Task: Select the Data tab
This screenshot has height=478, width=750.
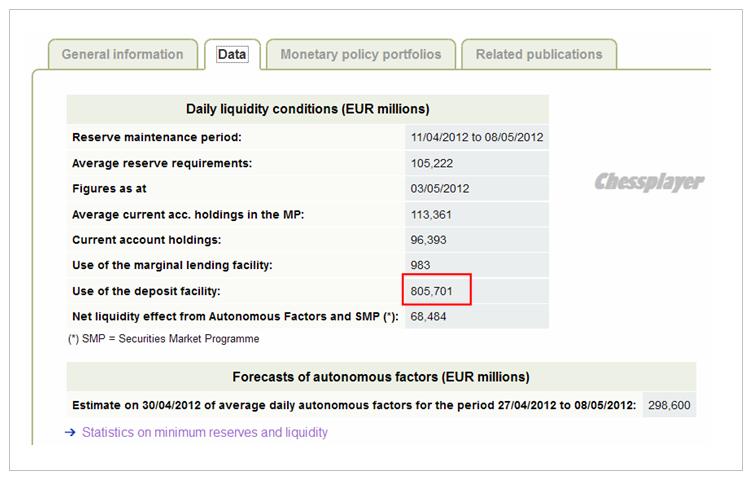Action: click(232, 54)
